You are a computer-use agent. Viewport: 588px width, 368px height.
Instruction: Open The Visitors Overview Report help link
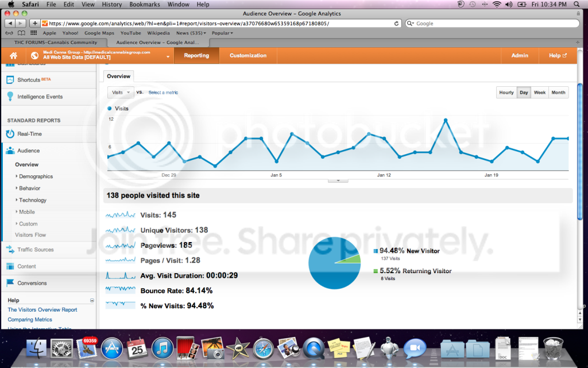42,310
